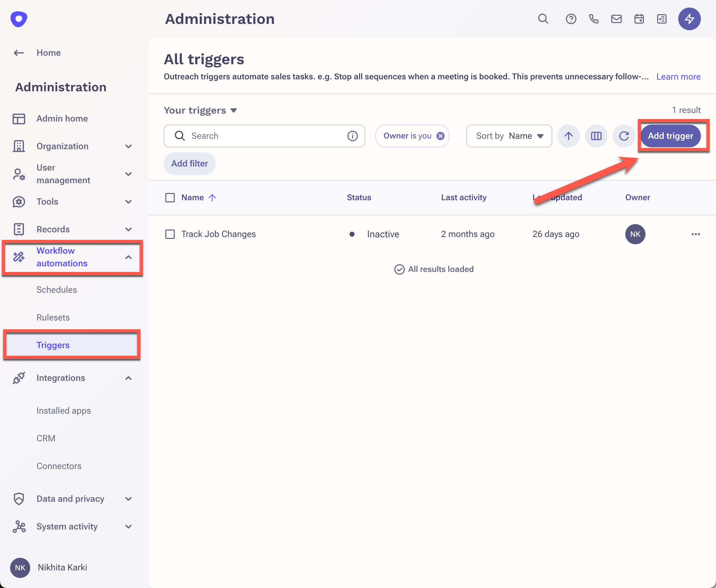This screenshot has height=588, width=716.
Task: Open Track Job Changes row options menu
Action: point(695,234)
